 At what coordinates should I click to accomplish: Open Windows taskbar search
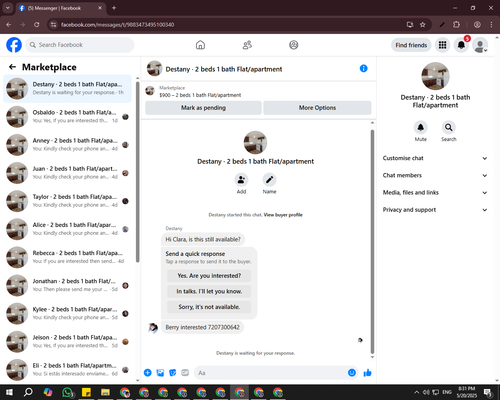pyautogui.click(x=28, y=392)
